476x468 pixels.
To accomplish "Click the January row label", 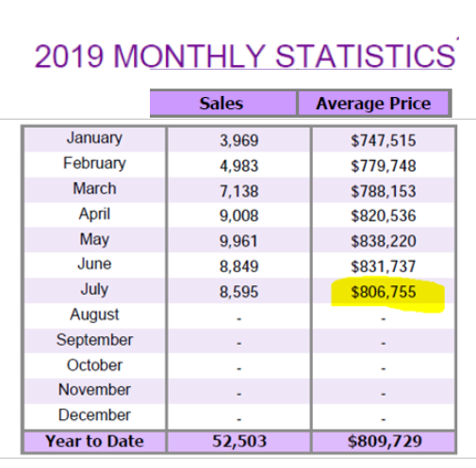I will (94, 138).
